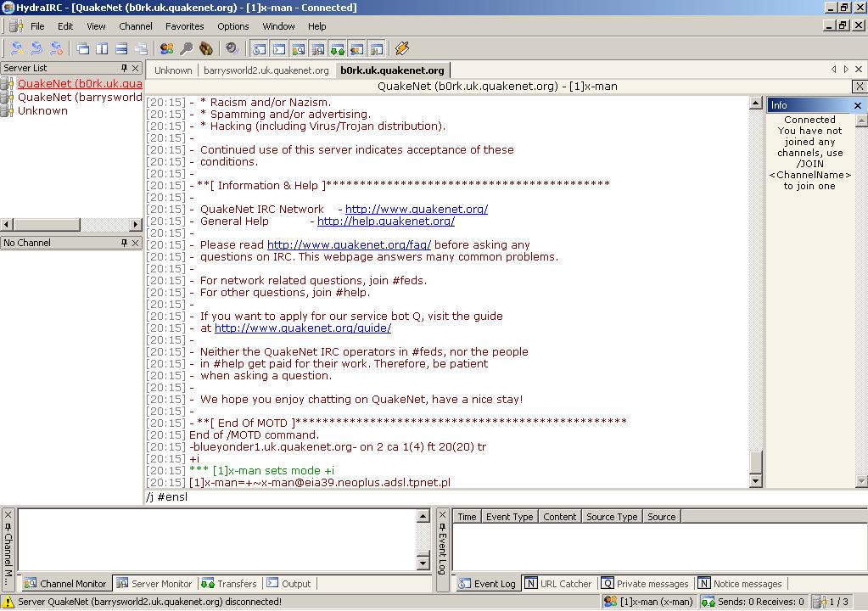The height and width of the screenshot is (611, 868).
Task: Toggle the pin on Server List panel
Action: tap(124, 68)
